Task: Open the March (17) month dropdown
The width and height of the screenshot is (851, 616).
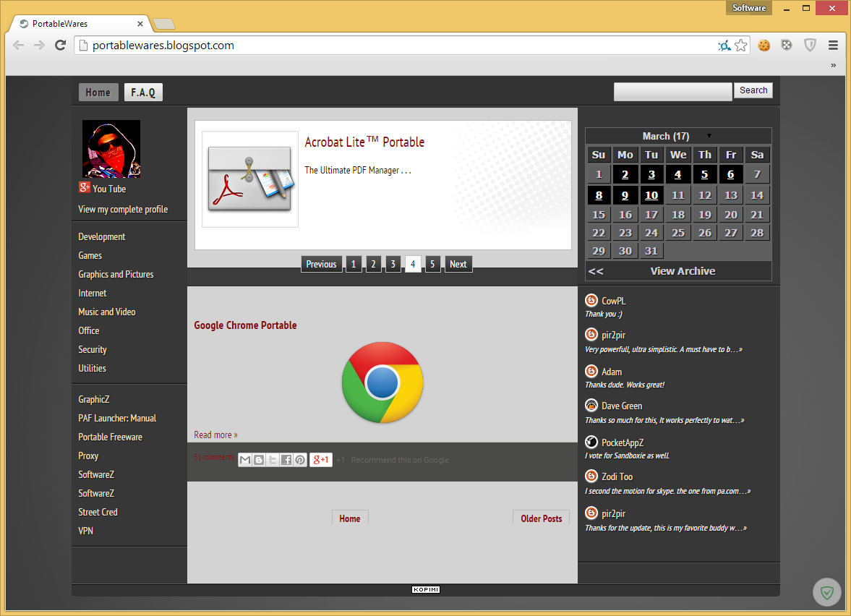Action: pyautogui.click(x=709, y=136)
